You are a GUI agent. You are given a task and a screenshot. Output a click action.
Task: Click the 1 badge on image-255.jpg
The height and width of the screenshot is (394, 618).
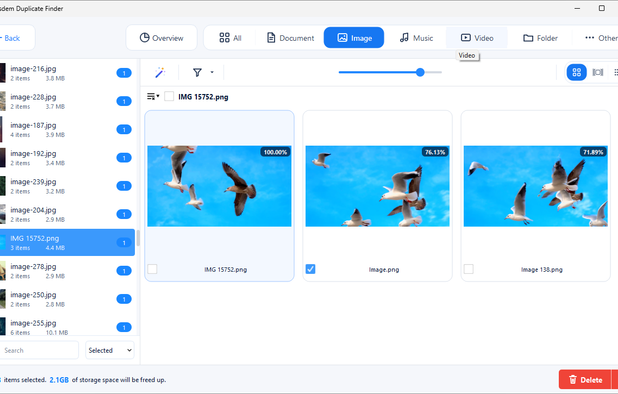coord(124,327)
